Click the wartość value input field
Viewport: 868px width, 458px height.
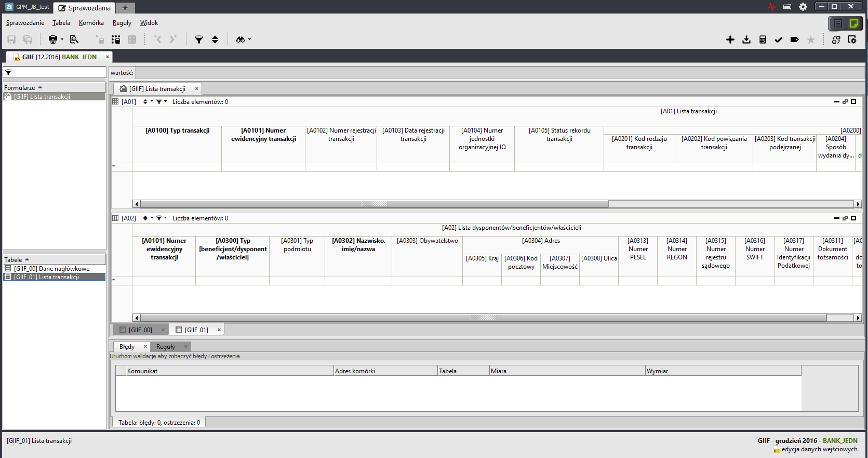coord(499,73)
